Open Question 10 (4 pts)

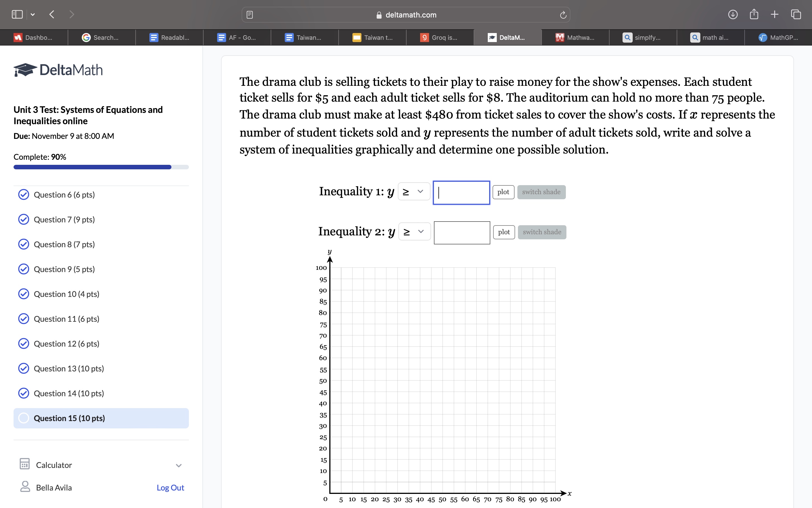[101, 294]
